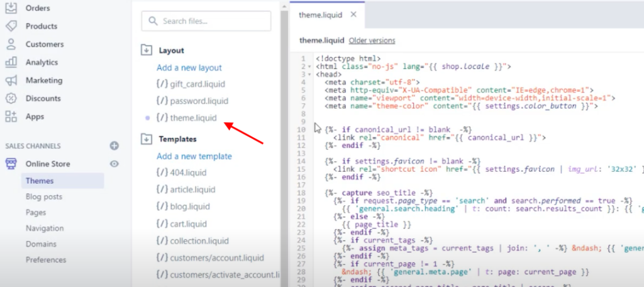This screenshot has width=644, height=287.
Task: Open blog.liquid template
Action: tap(190, 206)
